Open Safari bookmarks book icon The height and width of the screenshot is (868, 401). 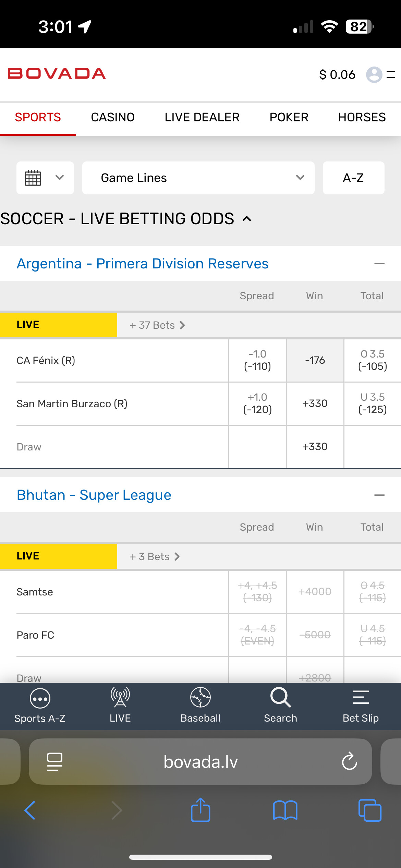pos(285,810)
